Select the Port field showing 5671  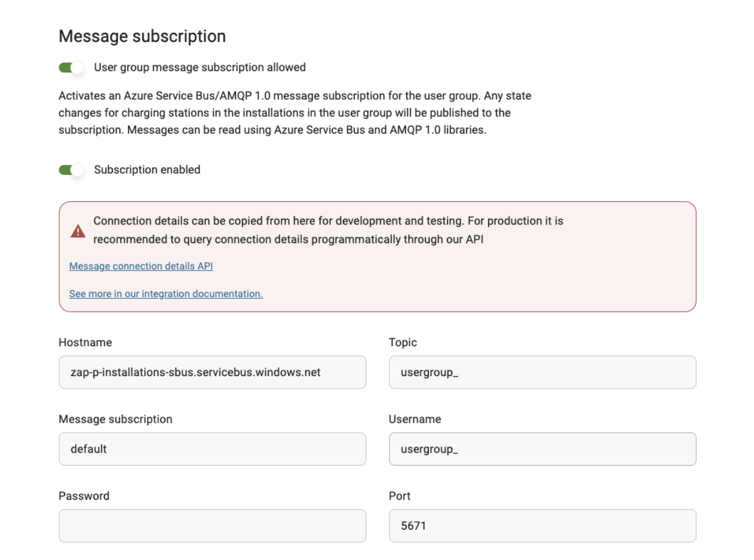[x=542, y=526]
